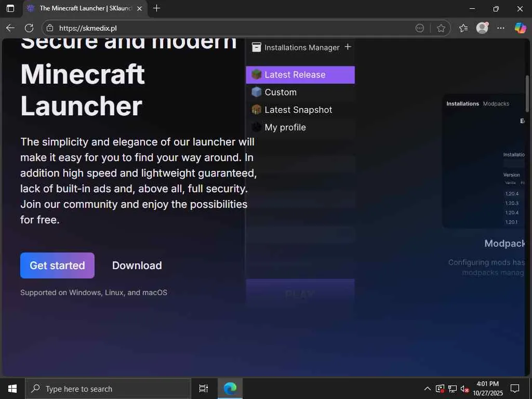Open the network status icon
The width and height of the screenshot is (532, 399).
pos(453,389)
